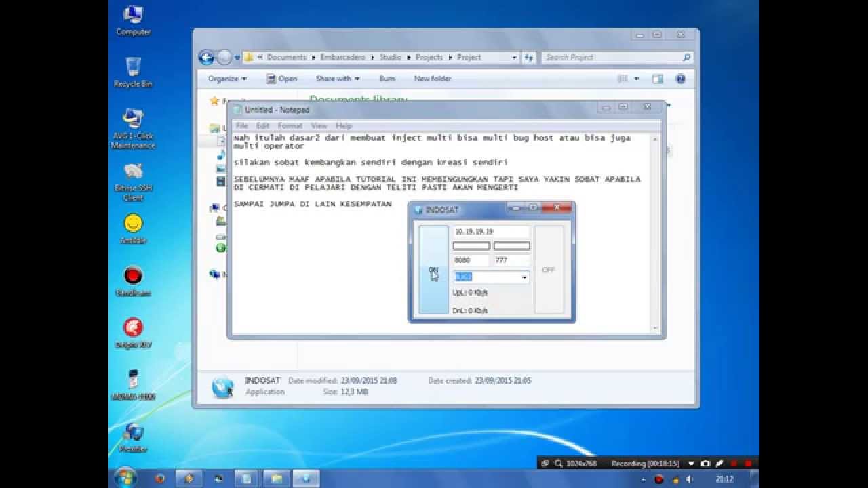This screenshot has width=868, height=488.
Task: Click the OFF button in INDOSAT
Action: coord(549,270)
